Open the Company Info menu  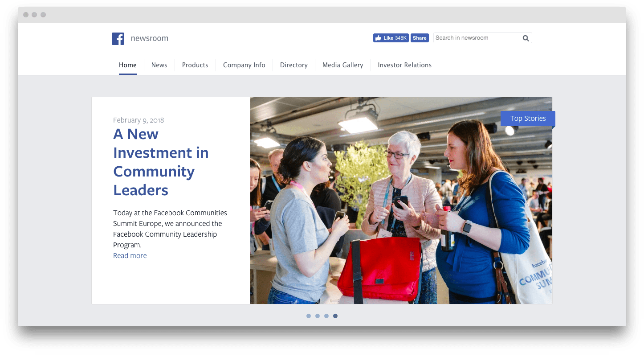(244, 65)
